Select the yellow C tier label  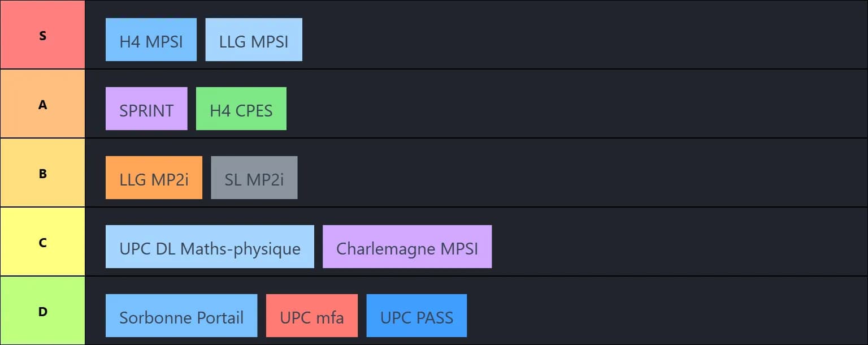(42, 242)
